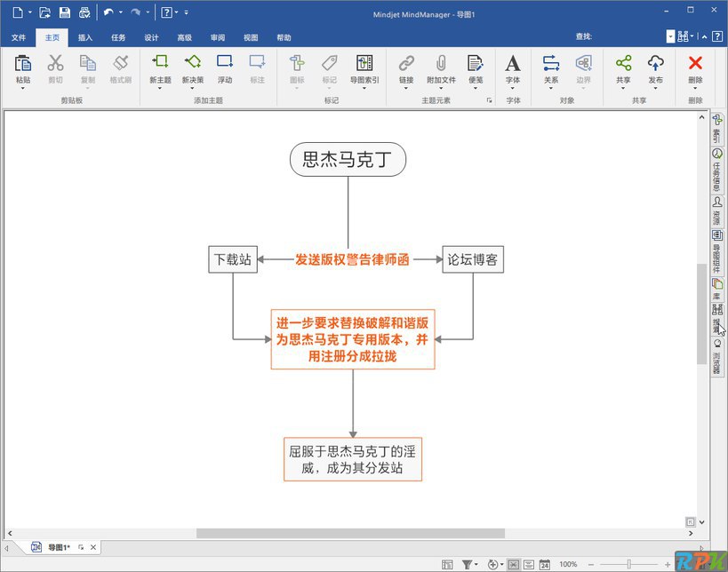Open the 任务信息 side panel tab
The image size is (728, 572).
click(716, 170)
